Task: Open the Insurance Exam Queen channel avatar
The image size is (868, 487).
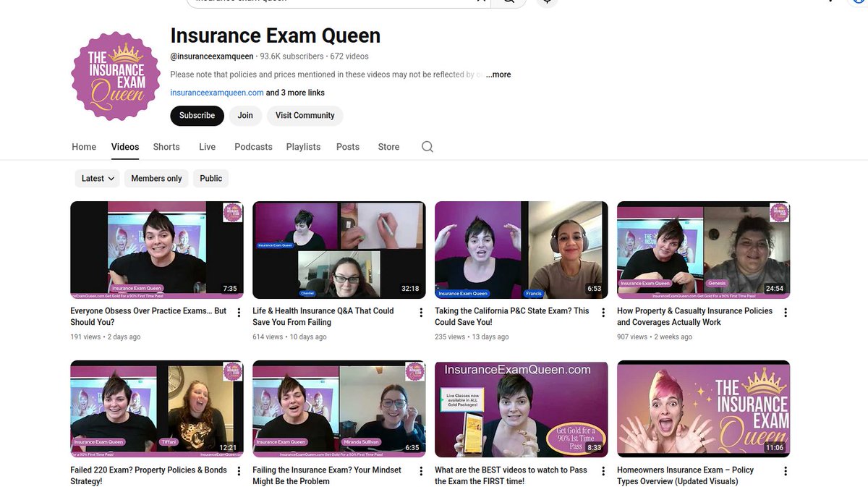Action: [116, 76]
